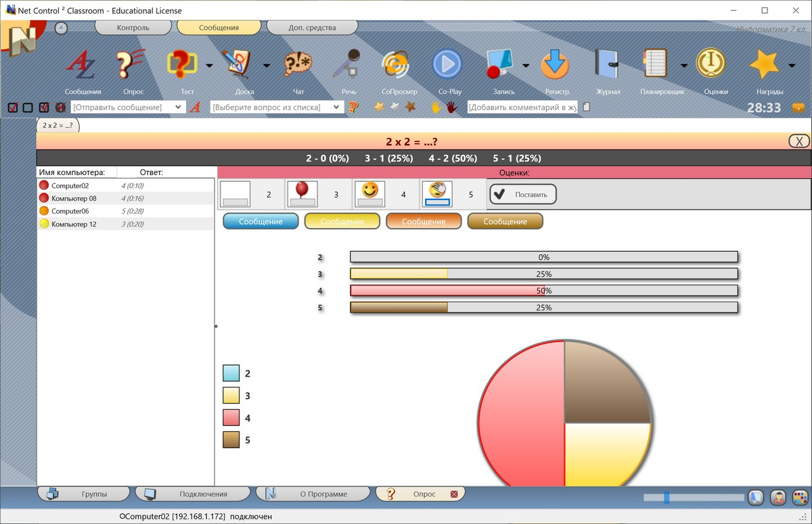The image size is (812, 524).
Task: Open the Доп. средства tab
Action: point(312,28)
